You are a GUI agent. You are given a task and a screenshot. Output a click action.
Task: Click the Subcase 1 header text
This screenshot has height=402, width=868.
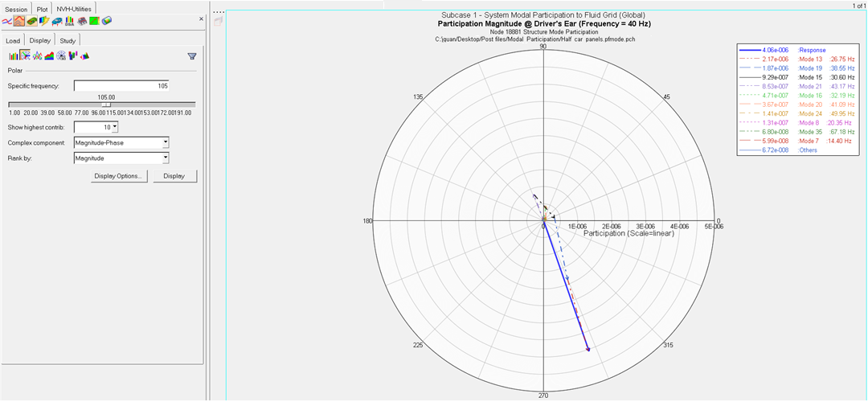pos(543,15)
